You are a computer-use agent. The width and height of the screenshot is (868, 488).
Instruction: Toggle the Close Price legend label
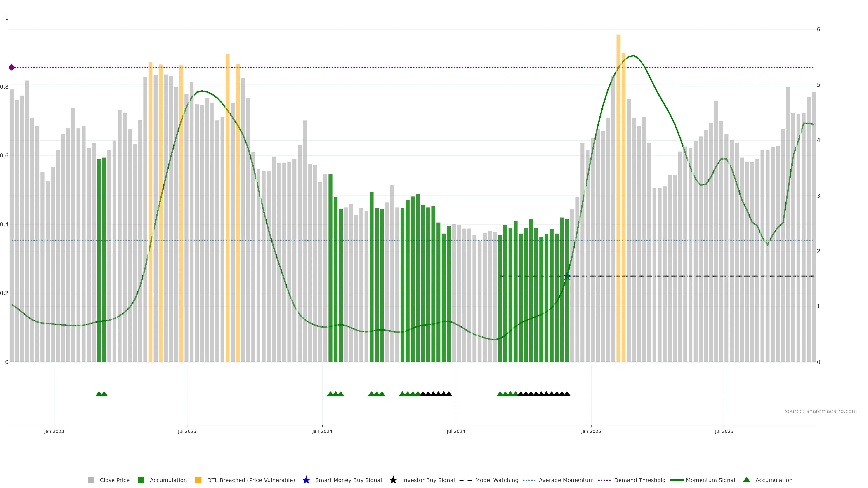[115, 480]
